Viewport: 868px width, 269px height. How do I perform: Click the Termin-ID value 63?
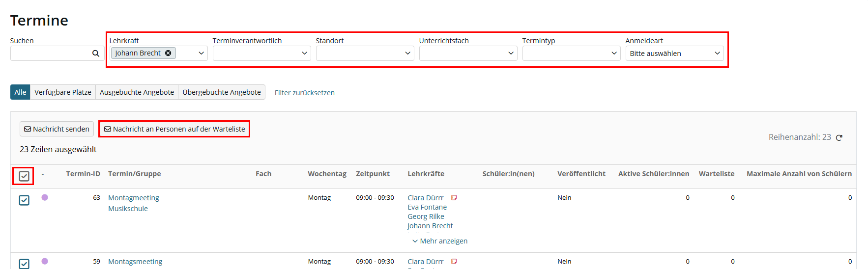pos(96,198)
